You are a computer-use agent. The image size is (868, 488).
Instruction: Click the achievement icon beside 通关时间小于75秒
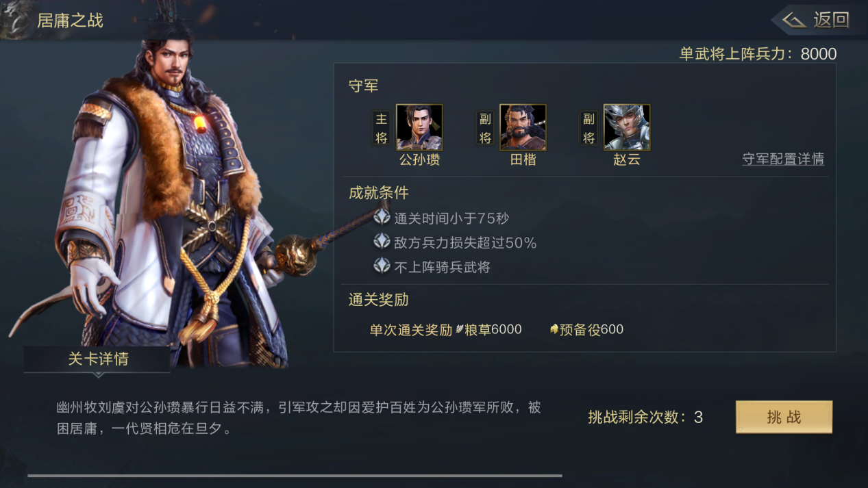click(x=382, y=218)
